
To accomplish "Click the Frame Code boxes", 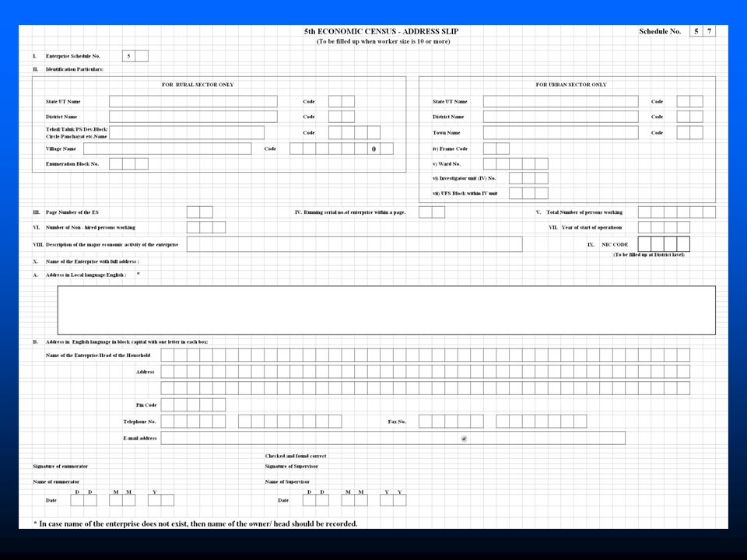I will tap(496, 149).
